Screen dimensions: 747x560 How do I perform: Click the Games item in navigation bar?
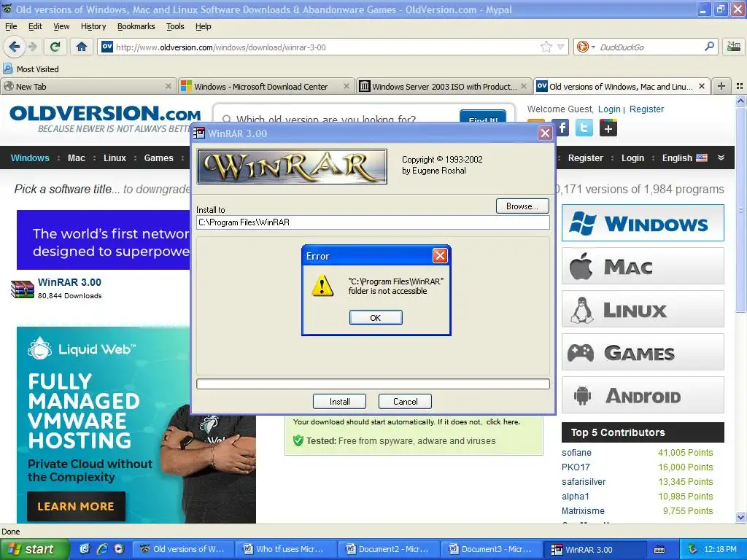tap(158, 157)
